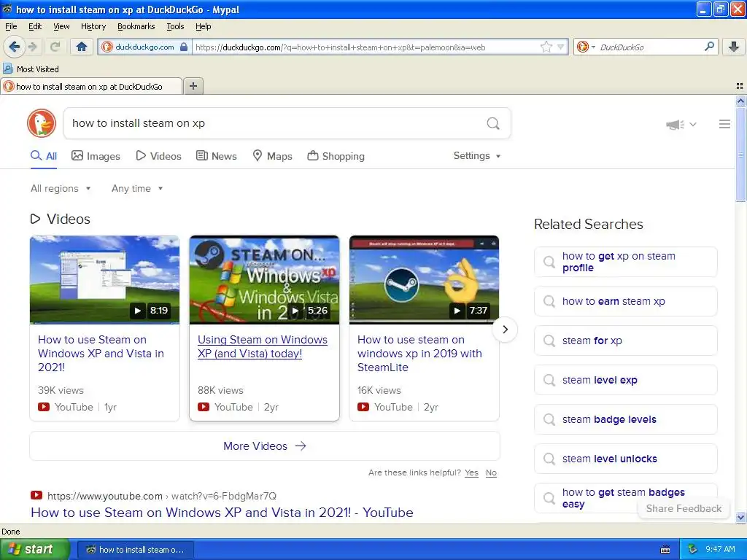Show next videos with carousel arrow
This screenshot has height=560, width=747.
(505, 330)
